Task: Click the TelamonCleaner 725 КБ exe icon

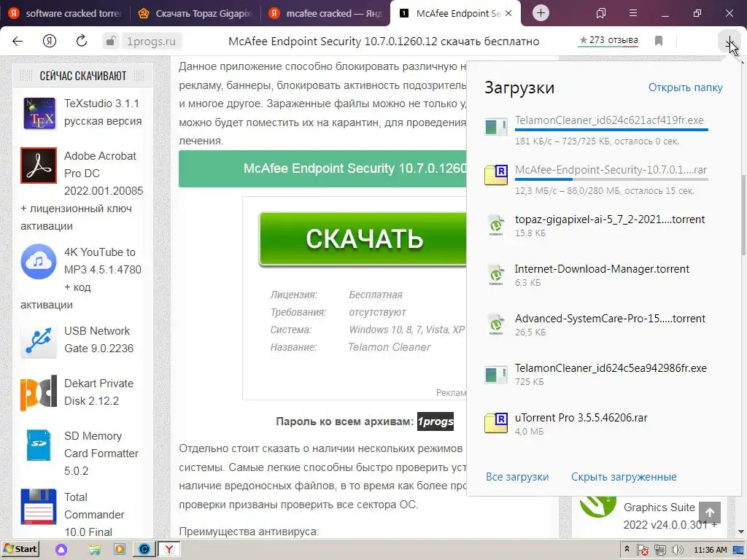Action: tap(496, 374)
